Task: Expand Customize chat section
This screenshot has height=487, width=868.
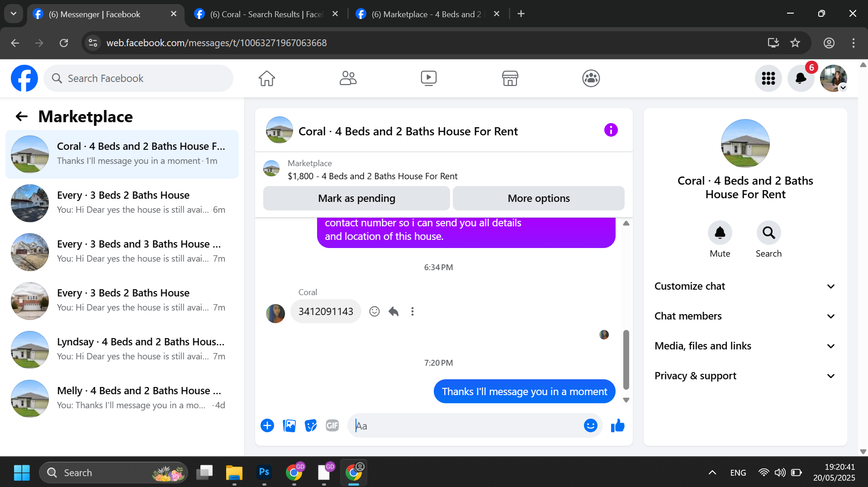Action: pos(745,286)
